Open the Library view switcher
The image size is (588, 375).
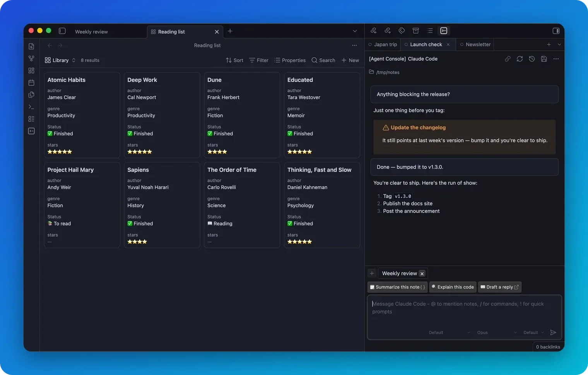[60, 60]
